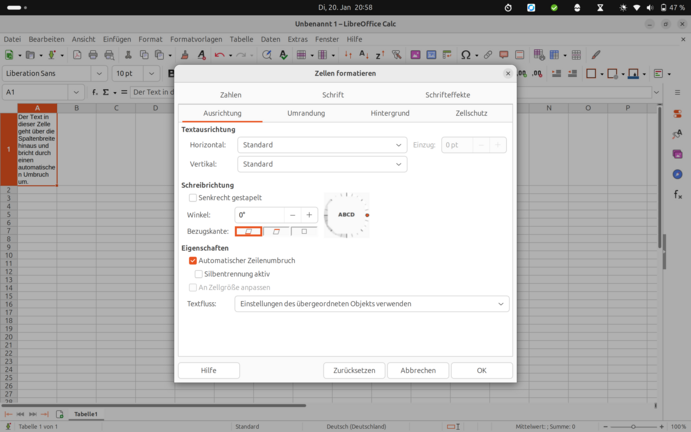Click the Omega special character icon
Viewport: 691px width, 432px height.
464,55
